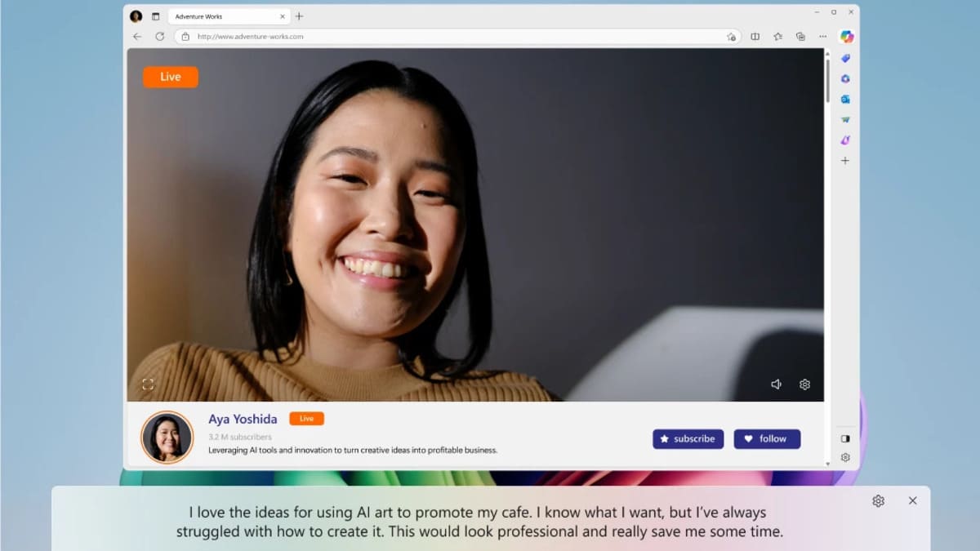980x551 pixels.
Task: Click the Shopping tag sidebar icon
Action: click(x=845, y=58)
